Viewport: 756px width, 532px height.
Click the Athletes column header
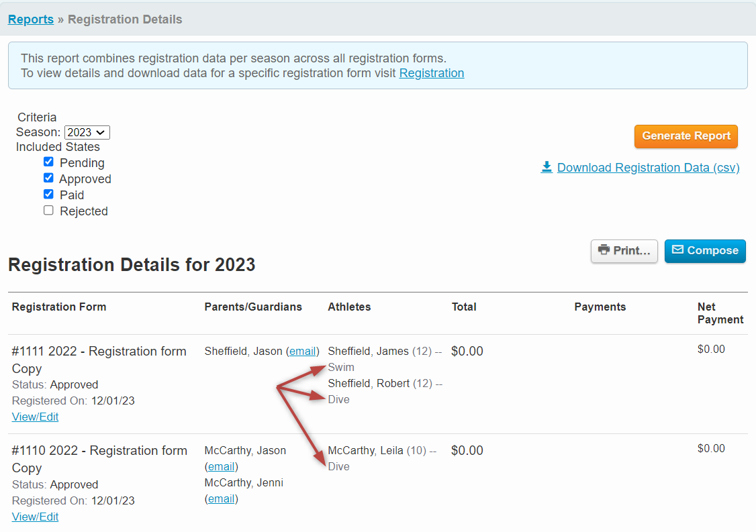tap(349, 307)
